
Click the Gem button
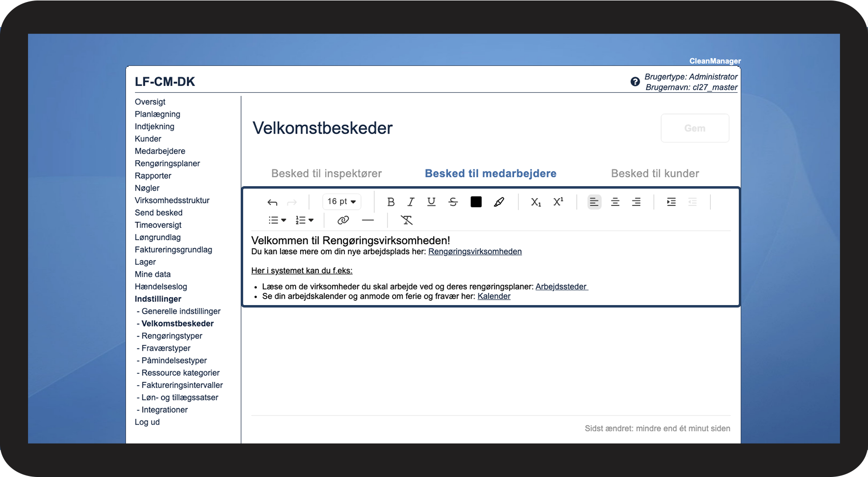coord(695,128)
